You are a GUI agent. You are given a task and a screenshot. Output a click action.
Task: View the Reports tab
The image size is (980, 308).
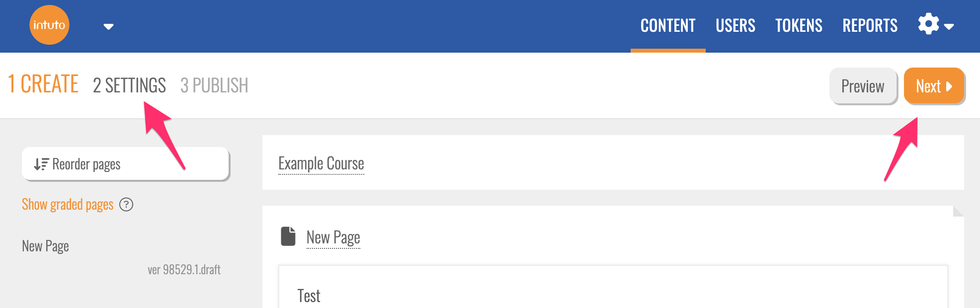coord(870,26)
